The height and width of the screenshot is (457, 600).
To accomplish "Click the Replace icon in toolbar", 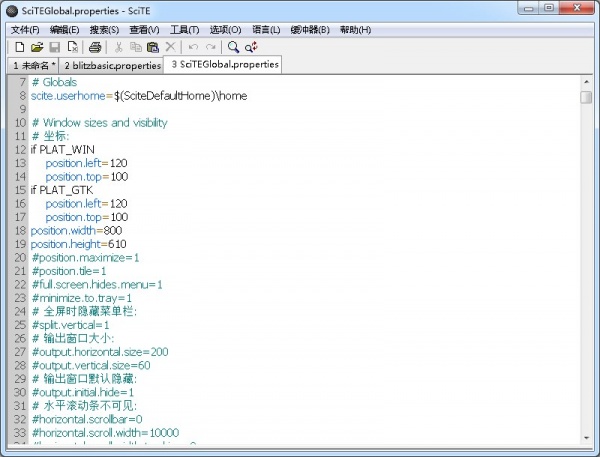I will coord(251,47).
